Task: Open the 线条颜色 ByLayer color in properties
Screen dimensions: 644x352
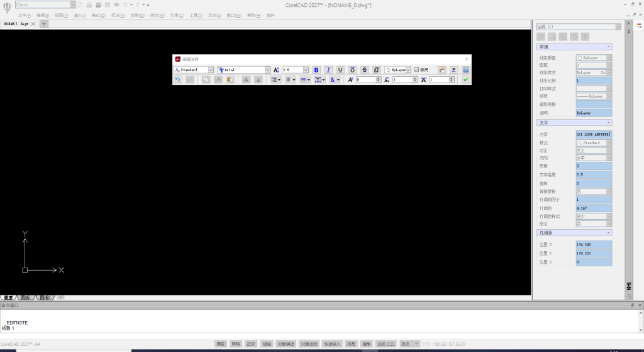Action: [x=594, y=57]
